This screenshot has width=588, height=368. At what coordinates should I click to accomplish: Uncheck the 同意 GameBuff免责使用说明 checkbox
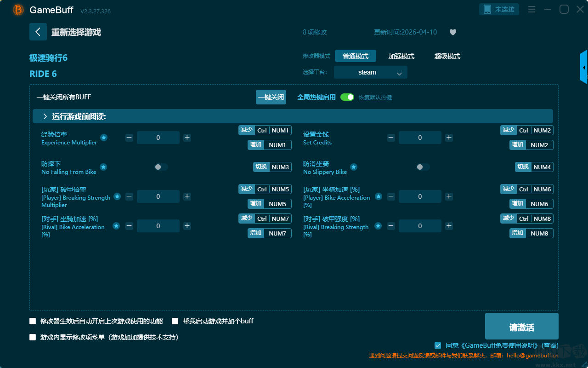pyautogui.click(x=438, y=345)
